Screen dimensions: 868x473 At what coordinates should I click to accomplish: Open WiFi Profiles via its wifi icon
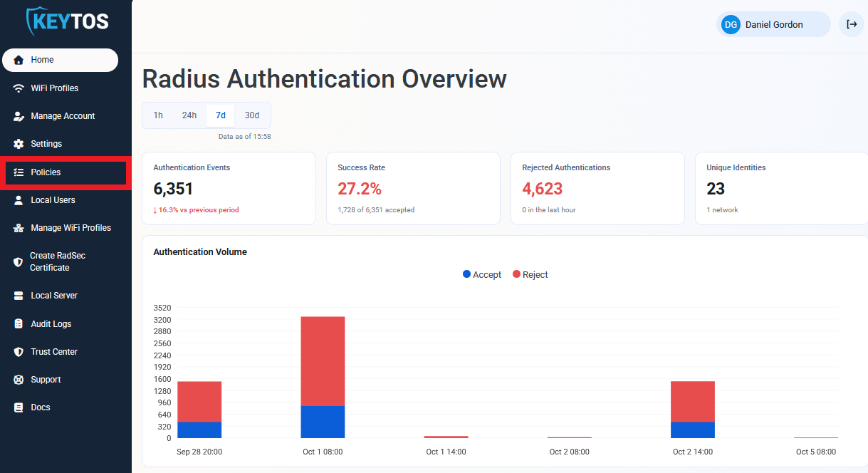click(x=19, y=88)
